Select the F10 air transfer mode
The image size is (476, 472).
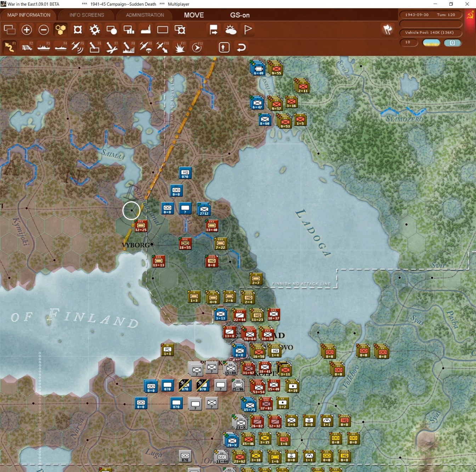pos(163,47)
